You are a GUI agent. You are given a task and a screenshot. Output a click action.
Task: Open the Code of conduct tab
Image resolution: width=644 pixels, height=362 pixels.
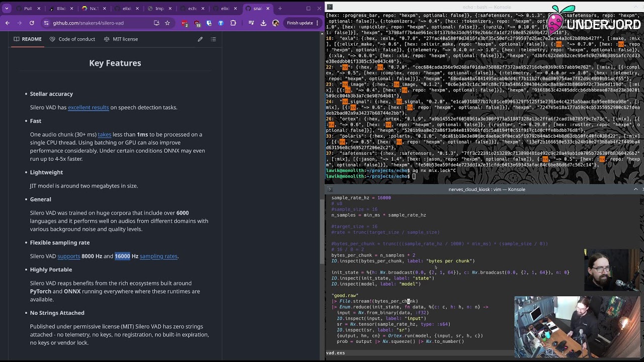pos(72,39)
